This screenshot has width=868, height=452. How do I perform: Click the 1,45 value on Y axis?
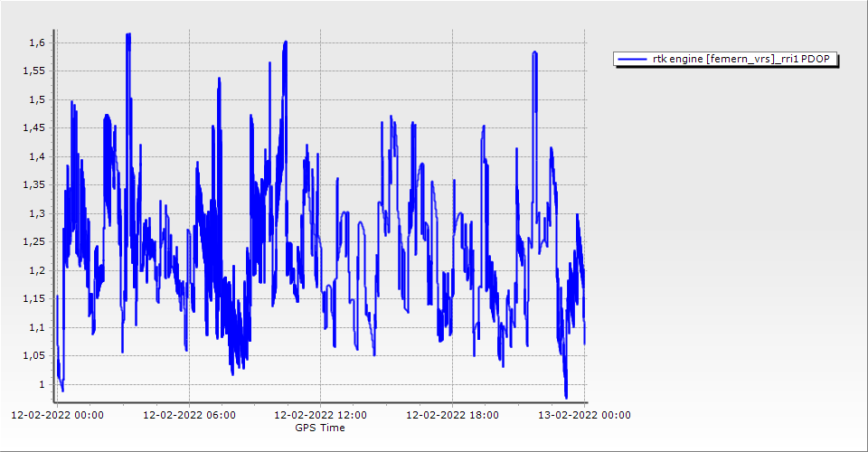click(x=33, y=127)
